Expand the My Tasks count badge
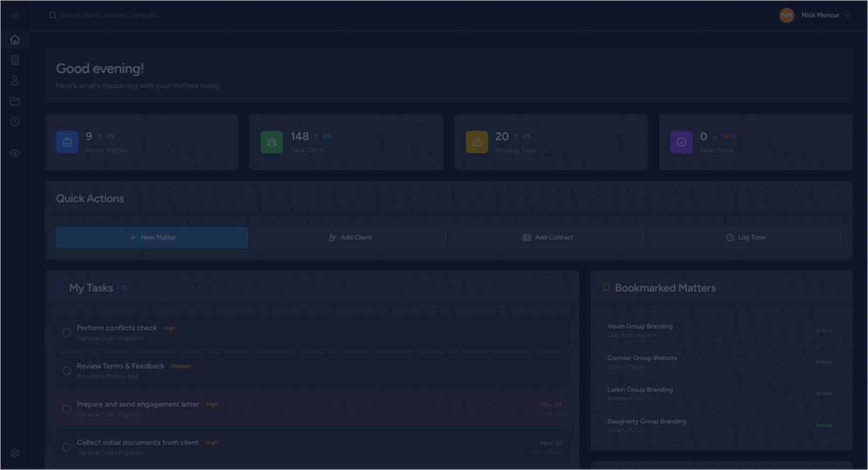The height and width of the screenshot is (470, 868). (x=124, y=287)
